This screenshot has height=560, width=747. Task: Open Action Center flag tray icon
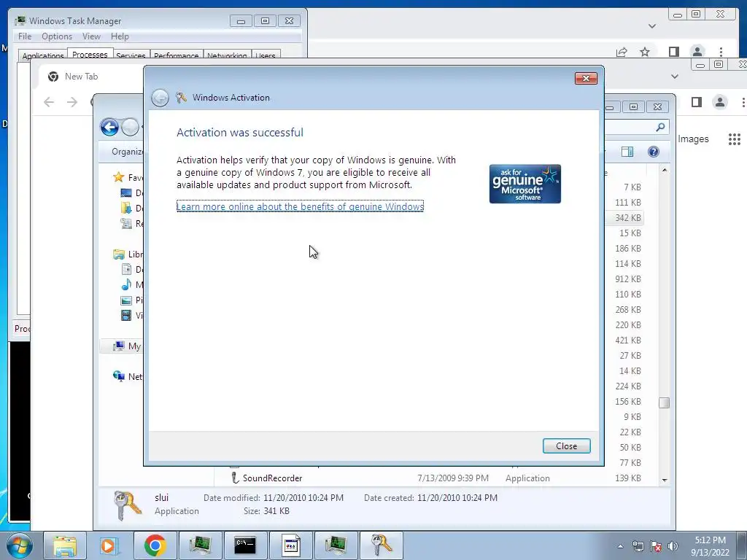coord(656,546)
